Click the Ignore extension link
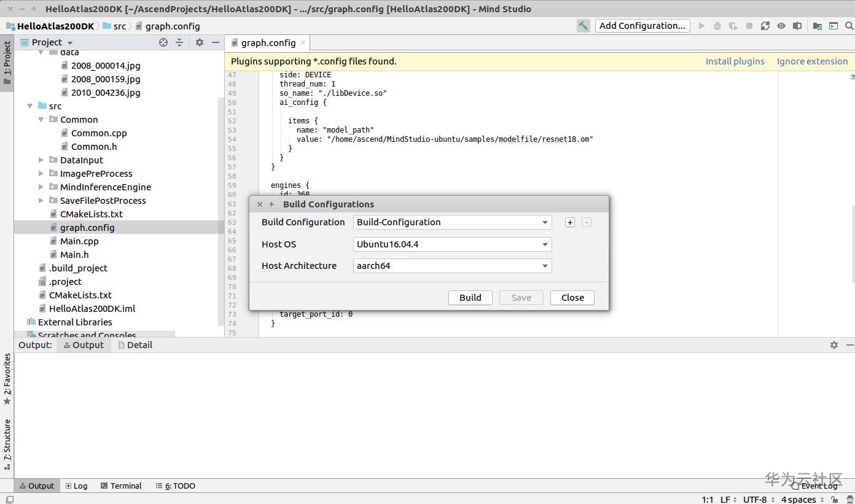The width and height of the screenshot is (855, 504). (812, 61)
